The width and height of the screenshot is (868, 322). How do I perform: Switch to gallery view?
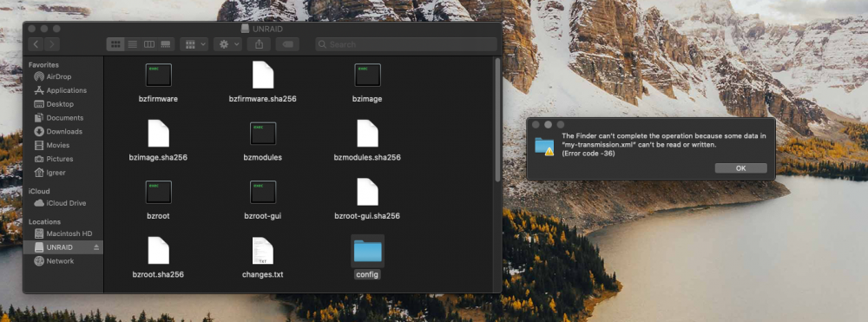[x=166, y=44]
